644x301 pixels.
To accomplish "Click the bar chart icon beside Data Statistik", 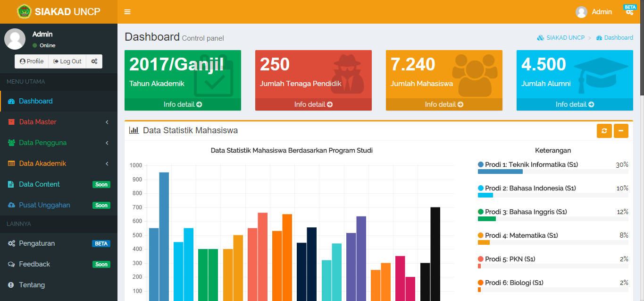I will [x=134, y=130].
